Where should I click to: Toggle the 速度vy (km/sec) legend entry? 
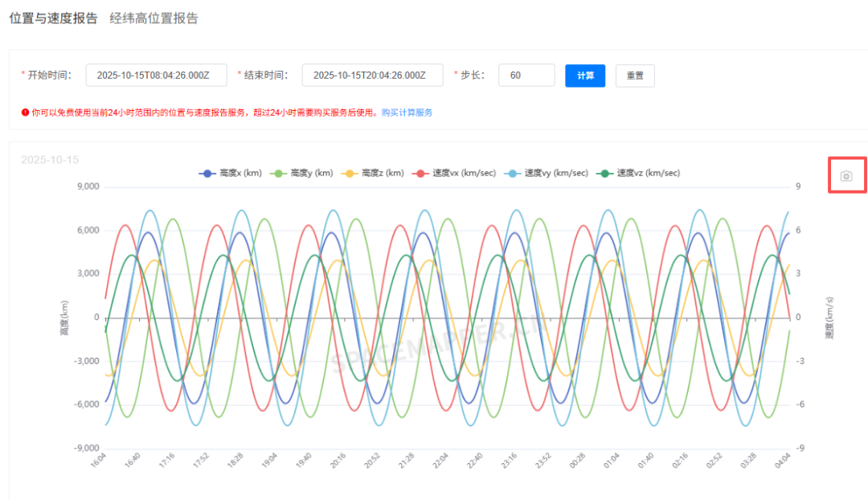coord(546,173)
